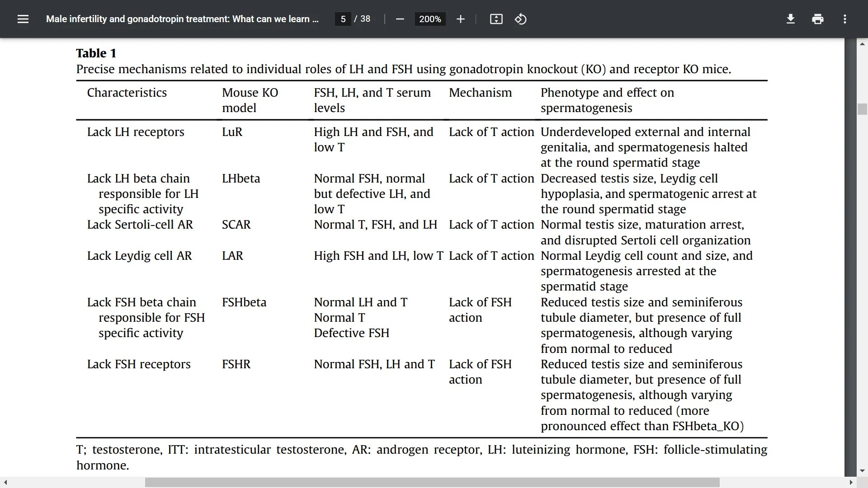Viewport: 868px width, 488px height.
Task: Click 'Lack LH beta chain' cell
Action: click(138, 178)
